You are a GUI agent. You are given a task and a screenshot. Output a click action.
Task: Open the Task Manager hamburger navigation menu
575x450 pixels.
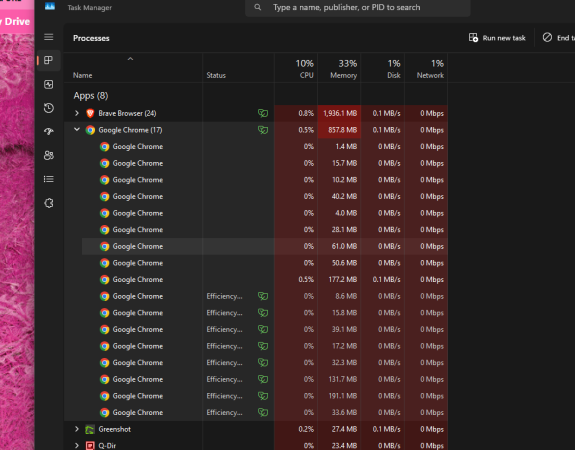pyautogui.click(x=49, y=37)
